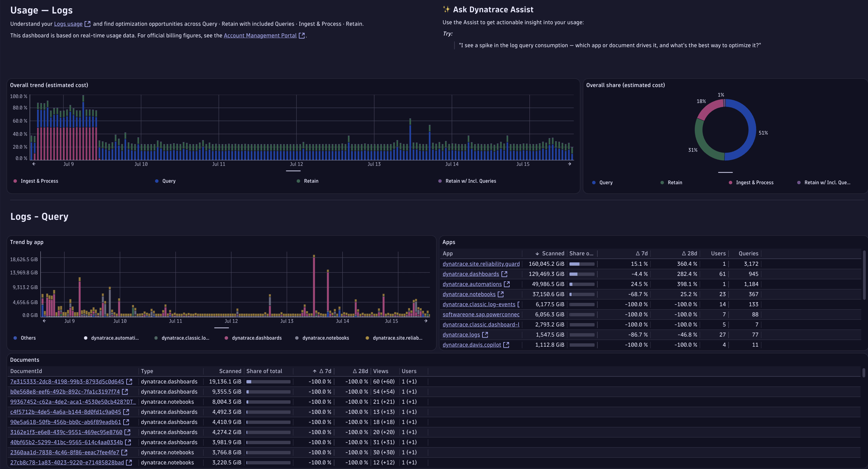Toggle Retain w/ Incl. Queries in Overall trend legend
868x469 pixels.
[x=467, y=181]
